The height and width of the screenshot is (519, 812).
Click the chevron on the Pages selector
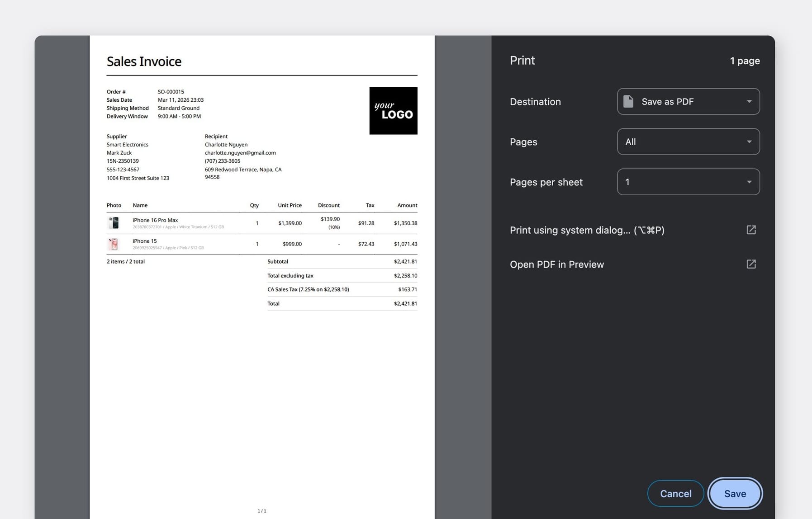750,142
